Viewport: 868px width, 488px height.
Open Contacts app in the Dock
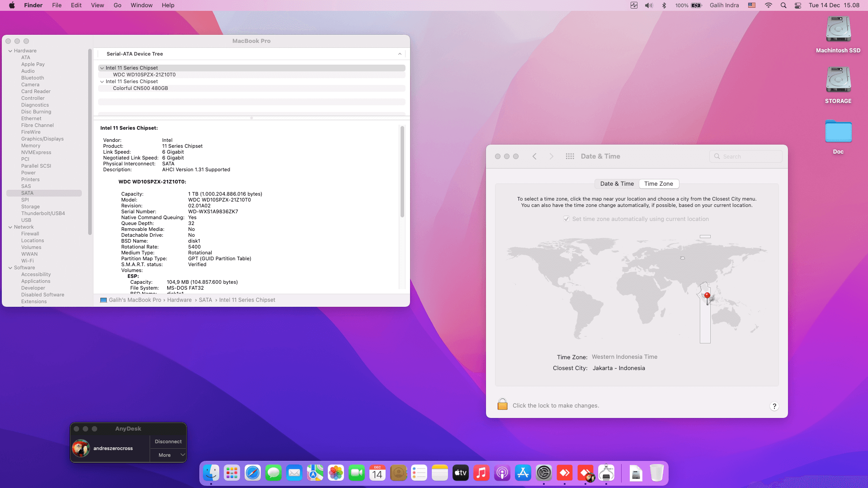click(398, 473)
